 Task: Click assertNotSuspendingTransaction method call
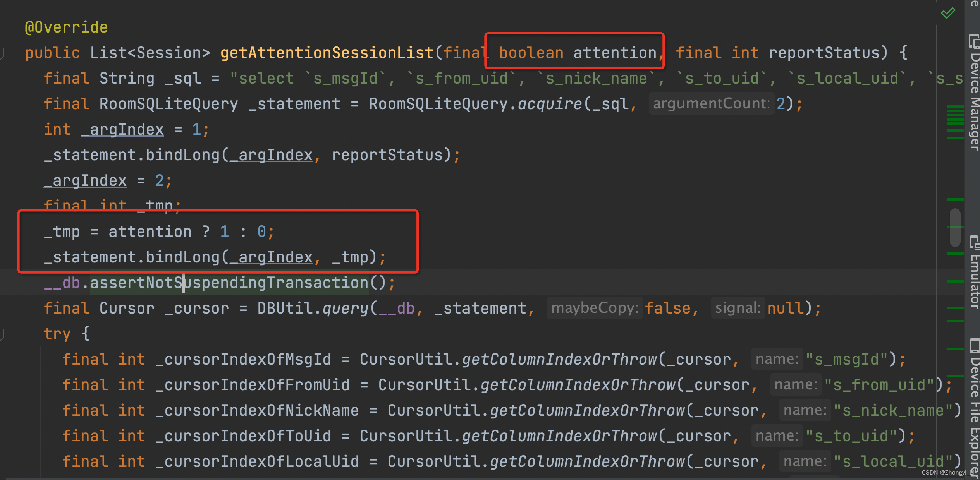pos(229,283)
